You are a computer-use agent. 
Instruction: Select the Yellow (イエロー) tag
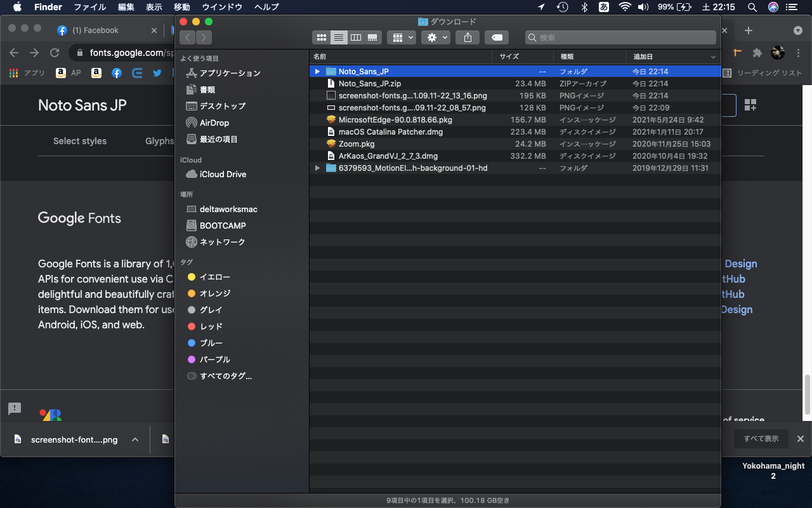(209, 277)
